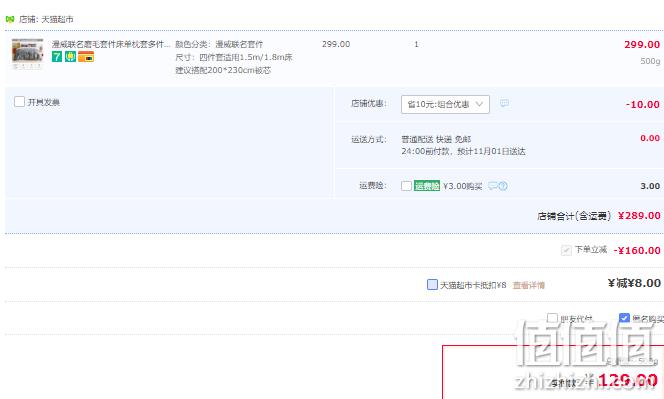Open the 查看详情 link
Screen dimensions: 664x399
pyautogui.click(x=528, y=285)
